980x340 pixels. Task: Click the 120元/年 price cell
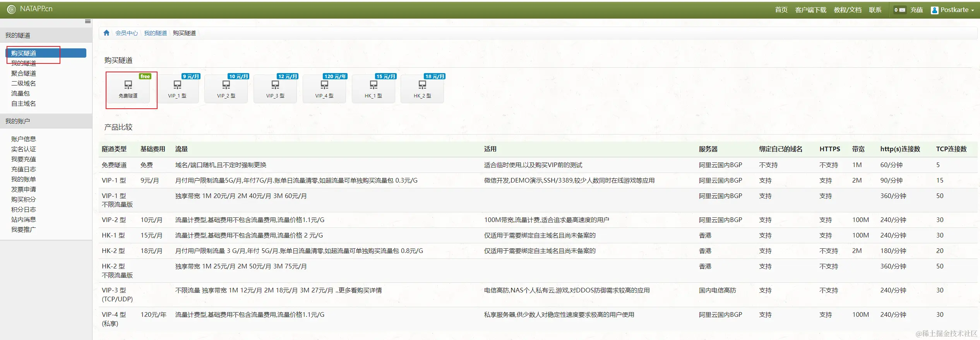[153, 314]
